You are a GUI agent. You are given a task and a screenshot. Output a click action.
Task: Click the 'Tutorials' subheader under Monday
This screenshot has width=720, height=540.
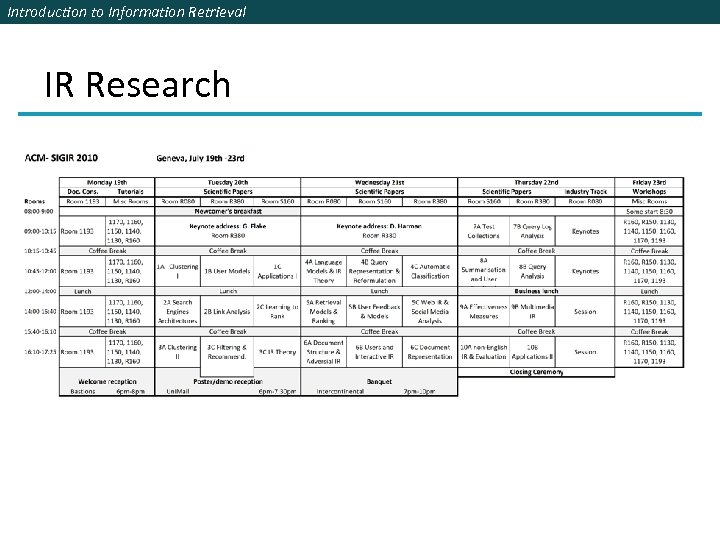(130, 191)
